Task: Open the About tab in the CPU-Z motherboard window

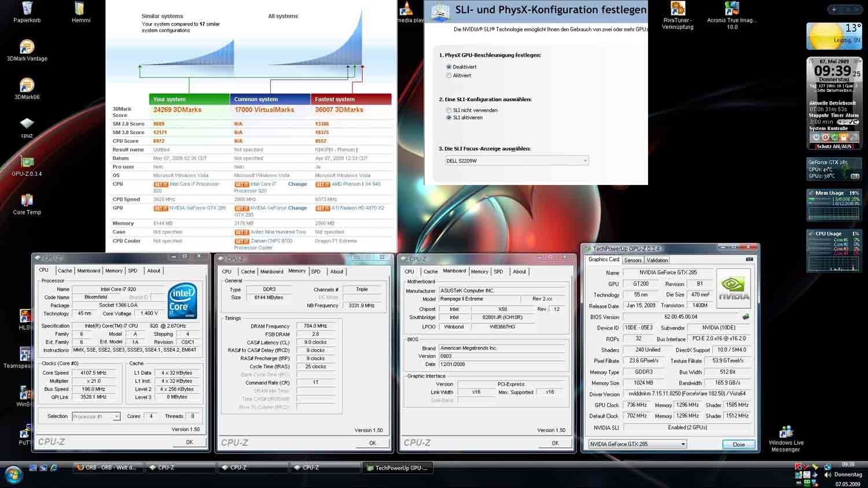Action: pos(519,272)
